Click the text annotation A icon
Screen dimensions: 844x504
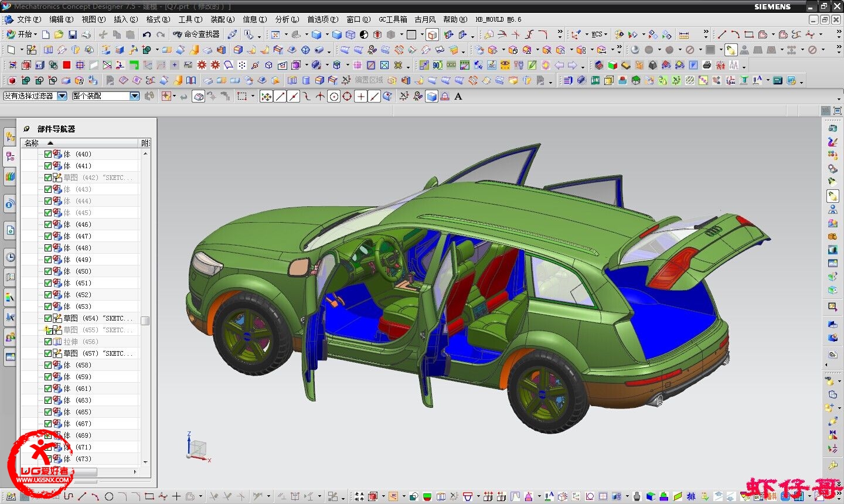point(458,96)
